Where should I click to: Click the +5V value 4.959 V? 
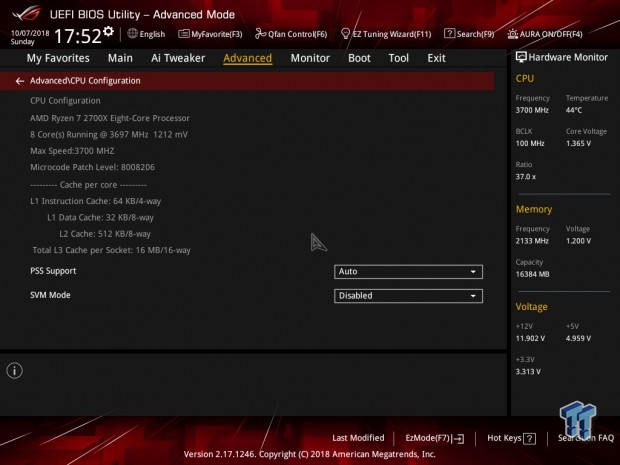point(578,338)
